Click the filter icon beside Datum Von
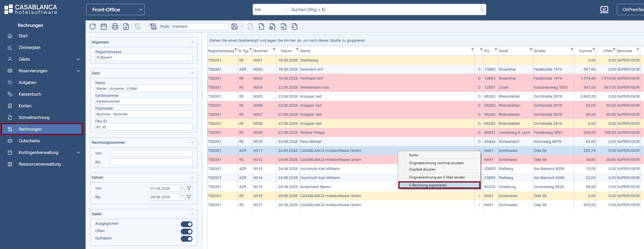This screenshot has height=249, width=644. pyautogui.click(x=189, y=188)
